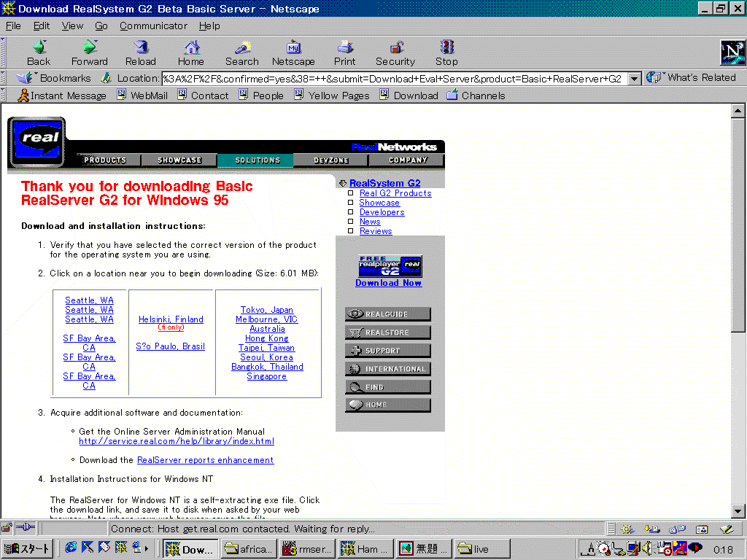Collapse the Navigation toolbar using its handle
This screenshot has height=560, width=747.
[3, 52]
